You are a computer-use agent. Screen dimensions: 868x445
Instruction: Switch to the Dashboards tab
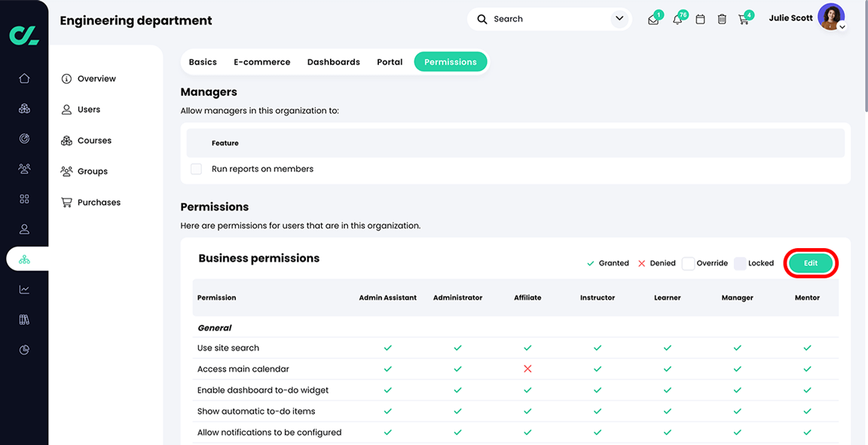(333, 62)
